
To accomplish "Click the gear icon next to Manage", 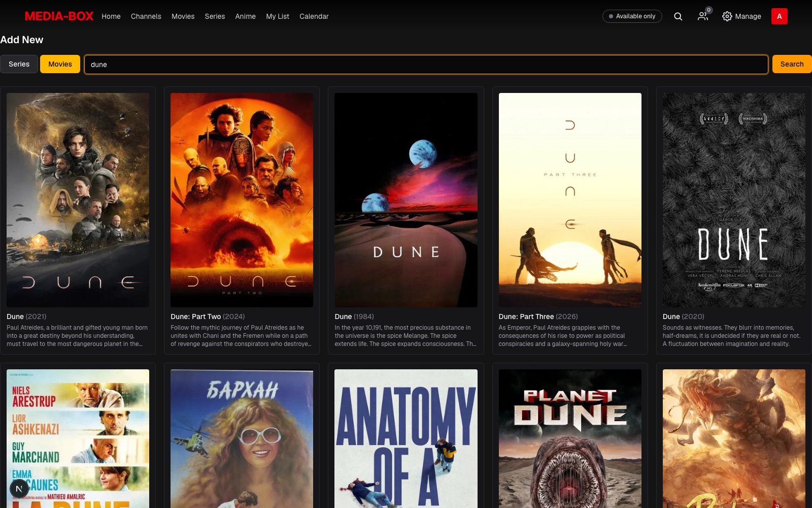I will (727, 16).
